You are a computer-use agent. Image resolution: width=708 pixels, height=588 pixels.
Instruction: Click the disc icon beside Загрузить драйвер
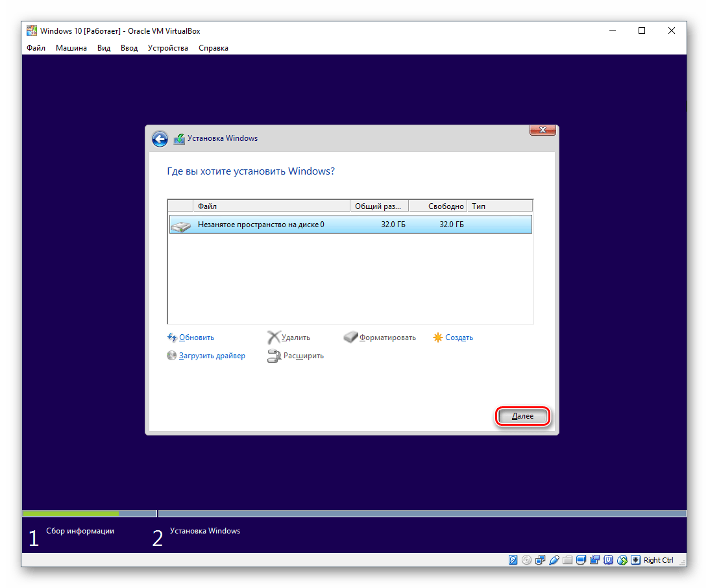[171, 356]
